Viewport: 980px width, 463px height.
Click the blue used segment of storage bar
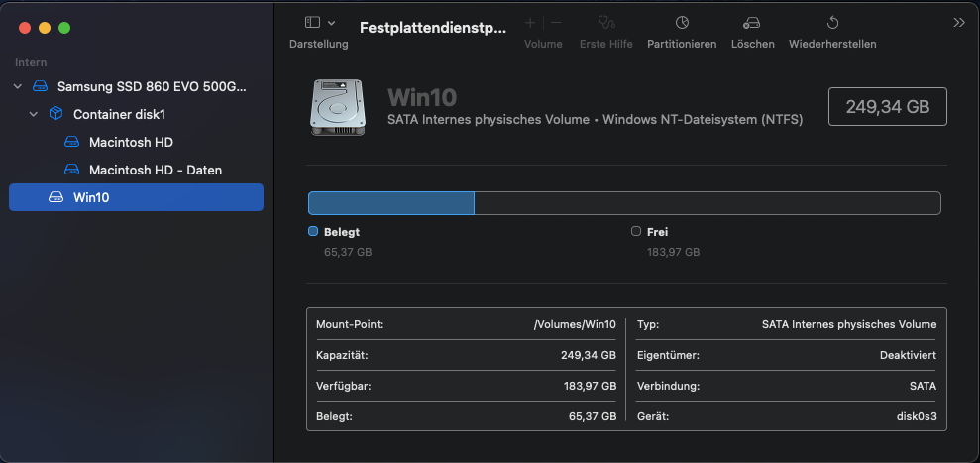(391, 203)
